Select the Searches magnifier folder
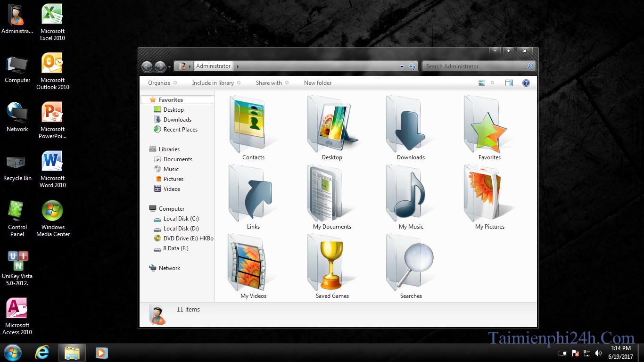This screenshot has width=644, height=362. pyautogui.click(x=411, y=262)
